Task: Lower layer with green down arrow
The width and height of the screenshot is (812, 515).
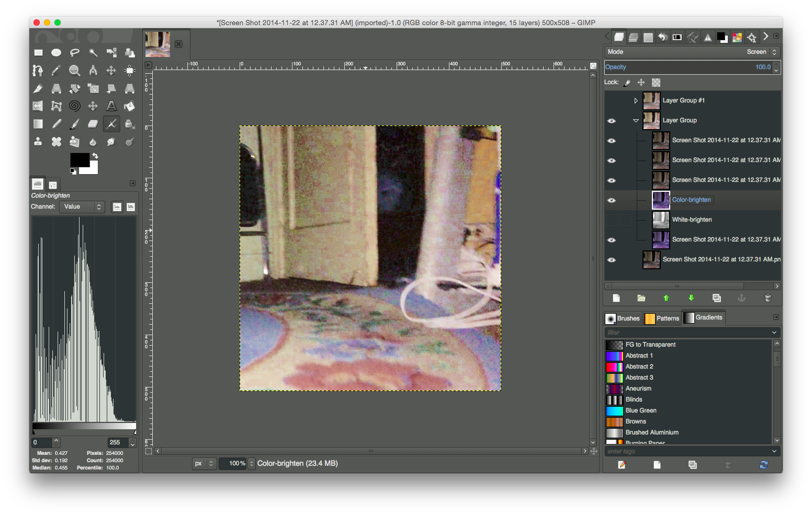Action: (691, 298)
